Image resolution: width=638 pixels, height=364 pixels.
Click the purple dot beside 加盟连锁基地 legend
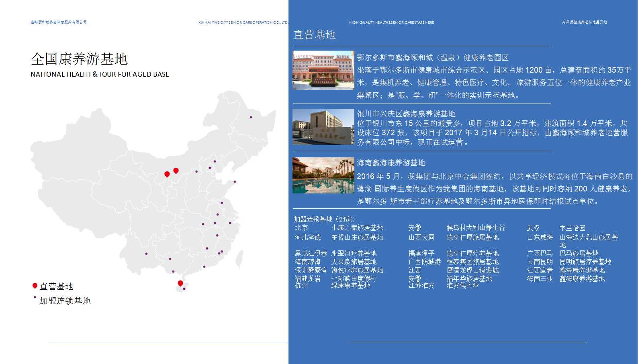(x=35, y=297)
